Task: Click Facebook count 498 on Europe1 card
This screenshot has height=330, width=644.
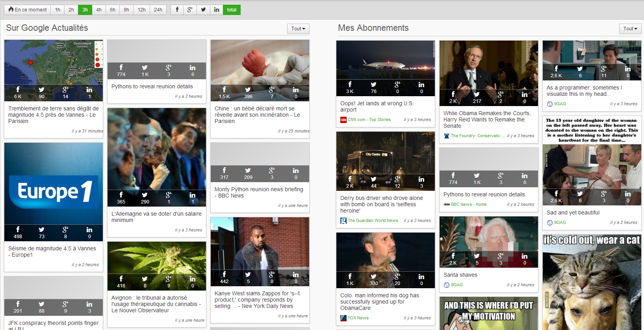Action: click(x=18, y=233)
